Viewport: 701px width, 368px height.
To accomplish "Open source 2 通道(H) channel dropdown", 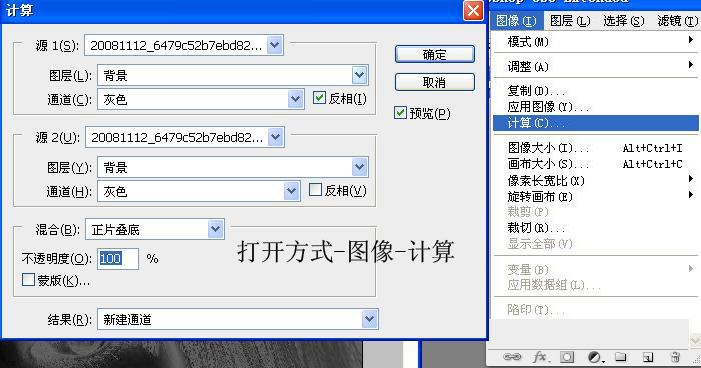I will point(291,191).
